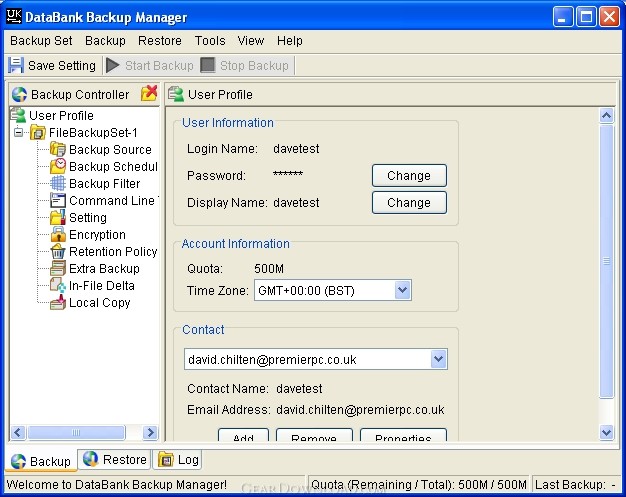Click the Encryption padlock icon
Image resolution: width=626 pixels, height=497 pixels.
[x=58, y=234]
